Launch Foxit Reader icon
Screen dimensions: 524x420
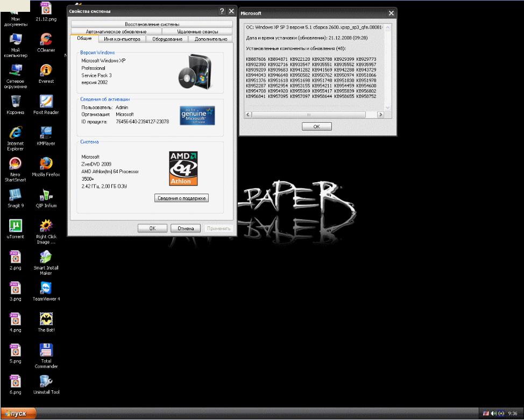(x=46, y=105)
